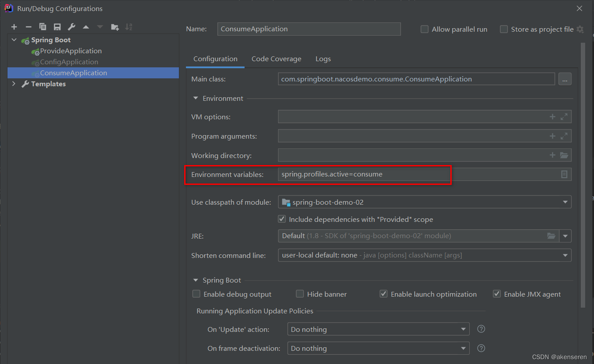This screenshot has width=594, height=364.
Task: Sort configurations alphabetically icon
Action: (129, 27)
